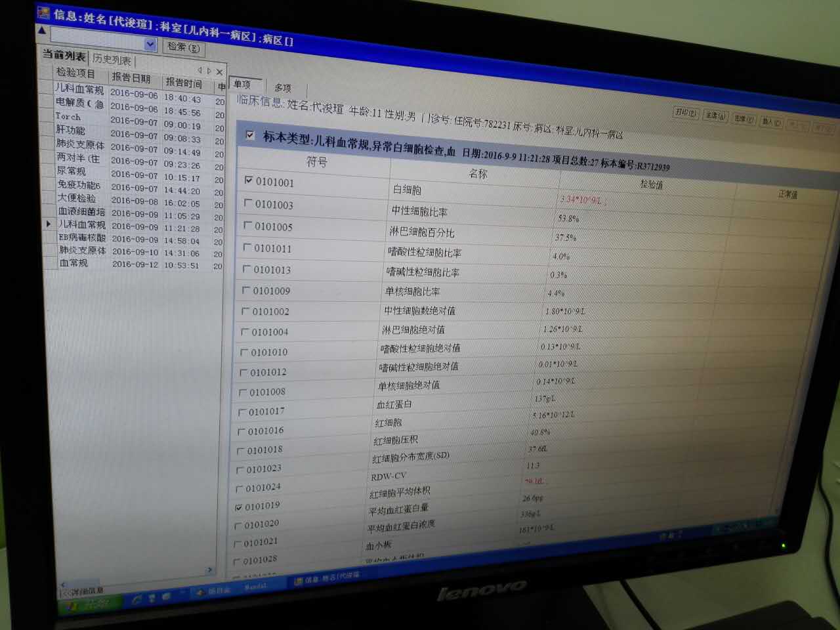
Task: Click the 加入(C) button
Action: tap(771, 122)
